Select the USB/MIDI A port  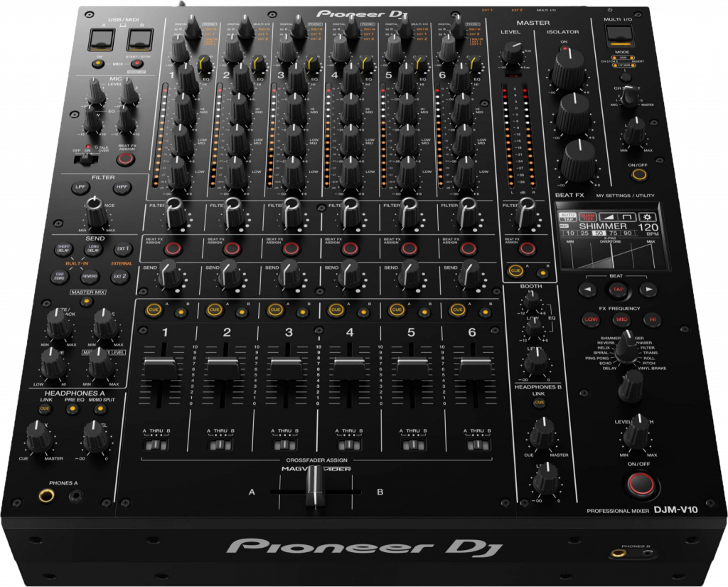[102, 40]
